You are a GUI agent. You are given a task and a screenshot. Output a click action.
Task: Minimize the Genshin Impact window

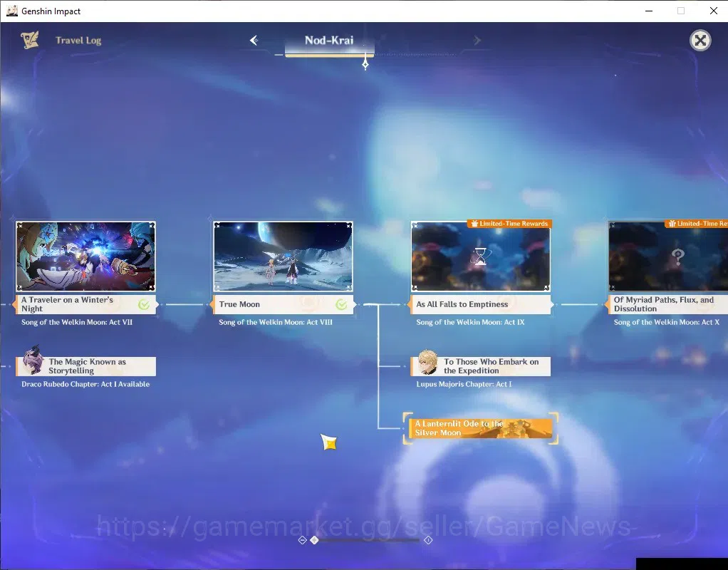[x=649, y=11]
